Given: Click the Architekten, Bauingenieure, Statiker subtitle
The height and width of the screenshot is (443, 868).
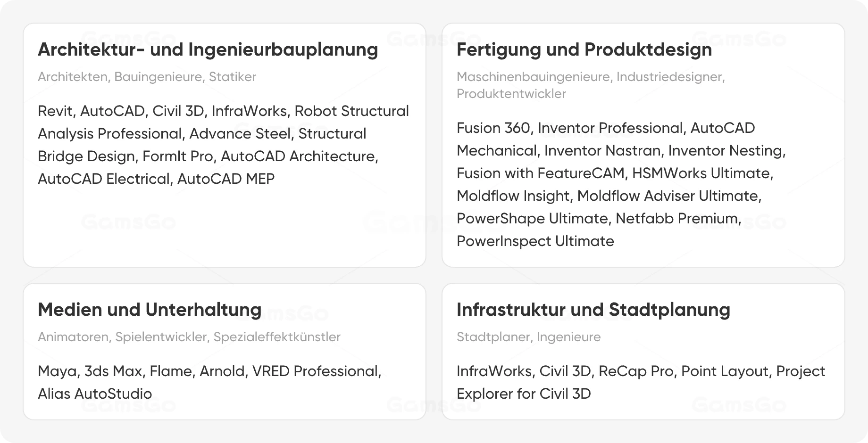Looking at the screenshot, I should tap(147, 77).
